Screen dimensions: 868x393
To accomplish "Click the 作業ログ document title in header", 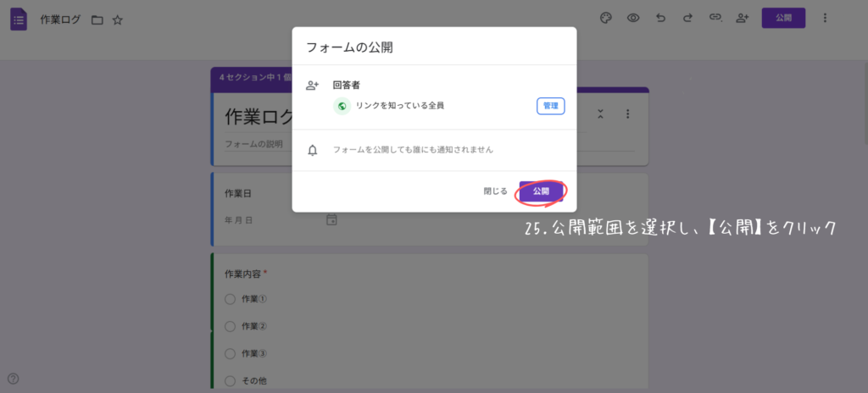I will (x=60, y=20).
